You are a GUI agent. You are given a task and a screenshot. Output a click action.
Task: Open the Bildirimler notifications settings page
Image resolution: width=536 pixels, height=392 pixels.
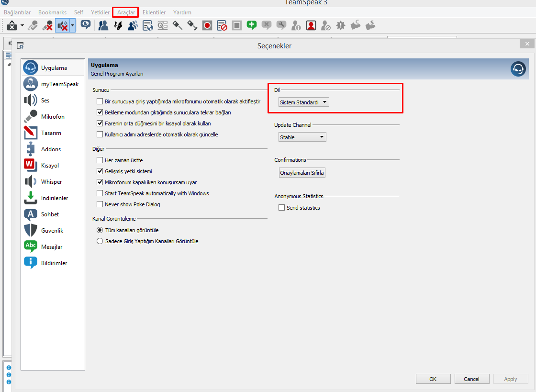tap(53, 263)
